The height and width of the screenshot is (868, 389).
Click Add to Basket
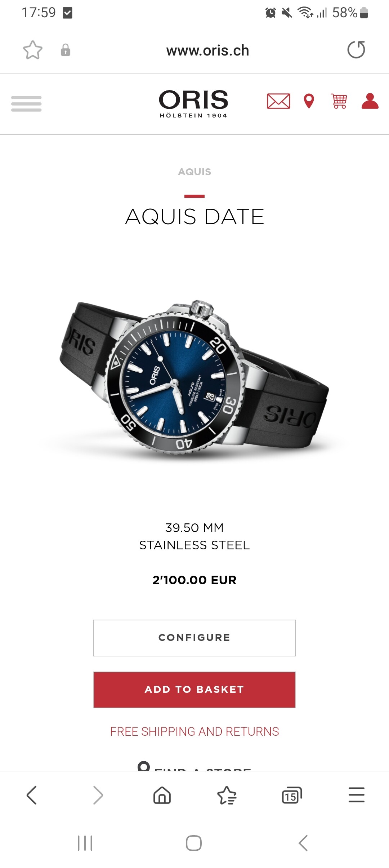pos(194,690)
